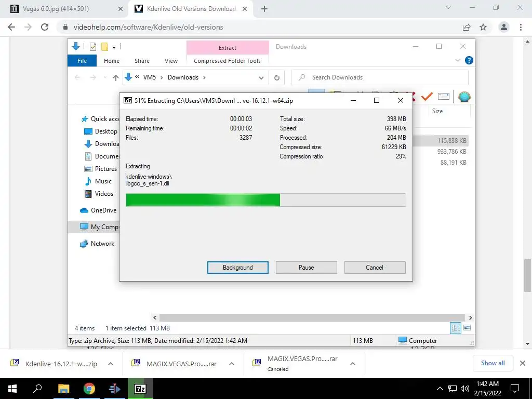This screenshot has width=532, height=399.
Task: Click the pink Extract contextual tab
Action: pos(228,48)
